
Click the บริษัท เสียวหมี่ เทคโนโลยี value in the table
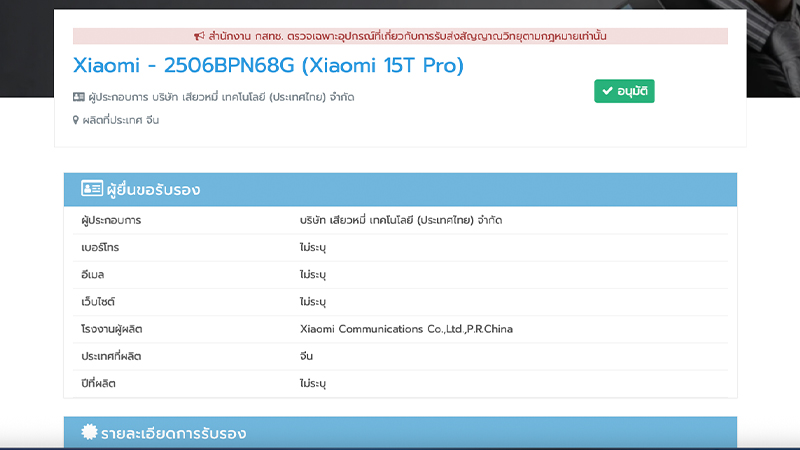click(x=401, y=220)
